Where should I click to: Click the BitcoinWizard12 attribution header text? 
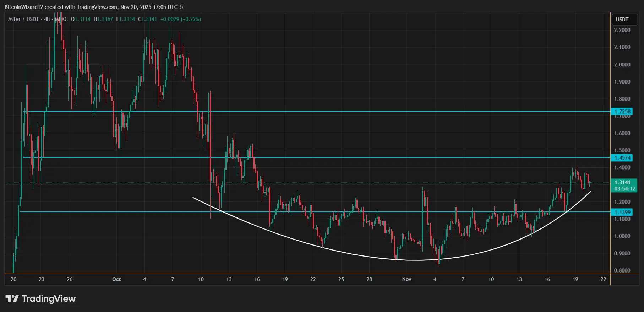click(94, 7)
